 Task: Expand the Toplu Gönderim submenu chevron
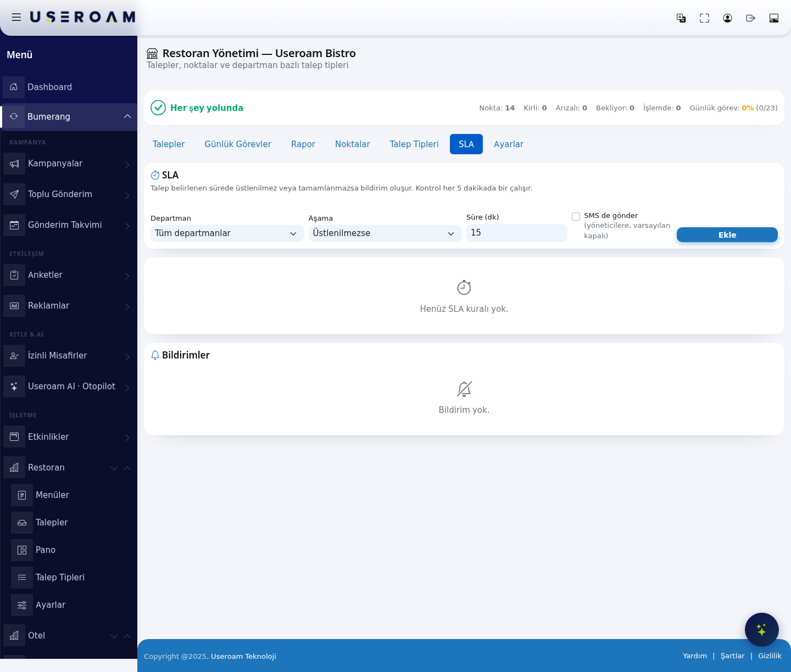pos(127,195)
